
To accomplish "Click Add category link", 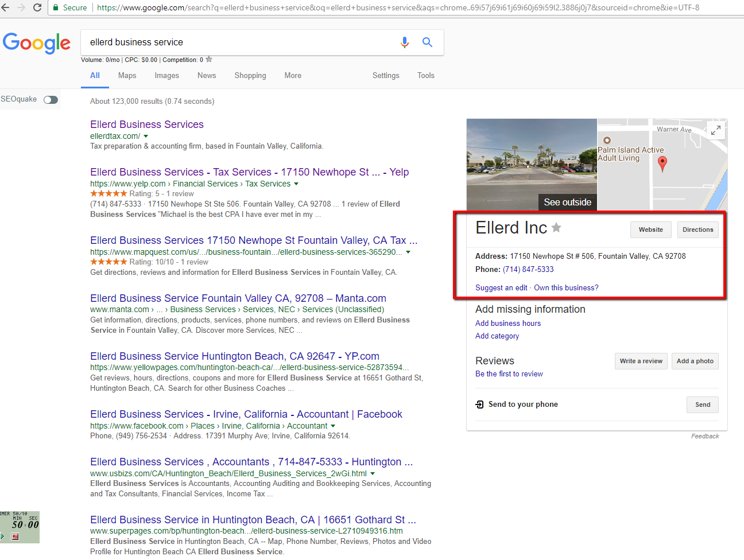I will coord(497,336).
